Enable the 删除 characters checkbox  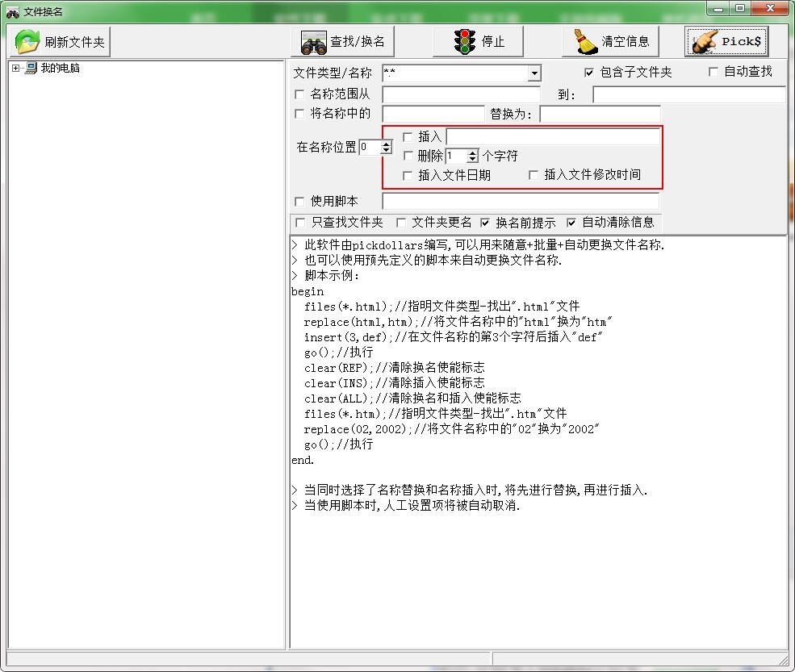point(408,156)
